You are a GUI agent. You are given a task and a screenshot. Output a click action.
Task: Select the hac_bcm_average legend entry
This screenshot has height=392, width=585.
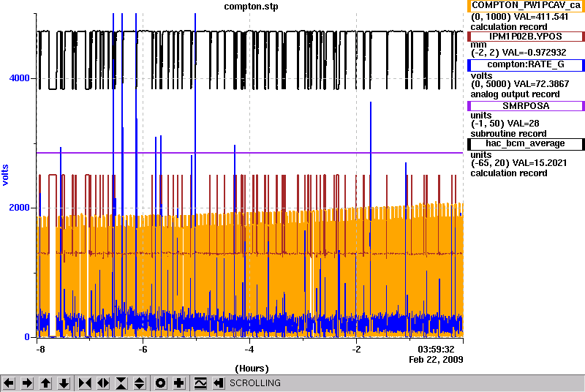tap(526, 144)
